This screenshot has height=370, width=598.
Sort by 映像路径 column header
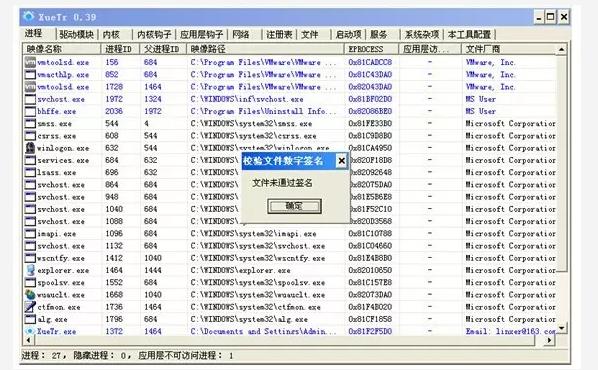[266, 49]
